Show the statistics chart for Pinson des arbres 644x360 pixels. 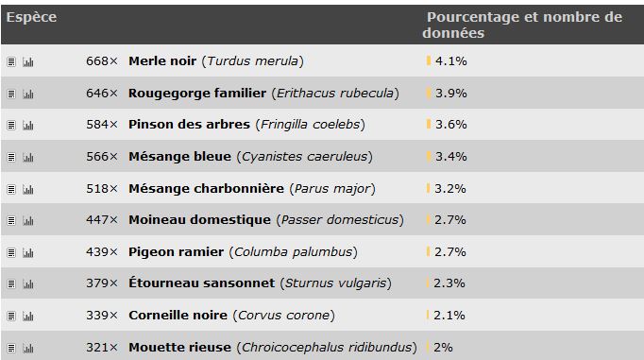pyautogui.click(x=28, y=126)
